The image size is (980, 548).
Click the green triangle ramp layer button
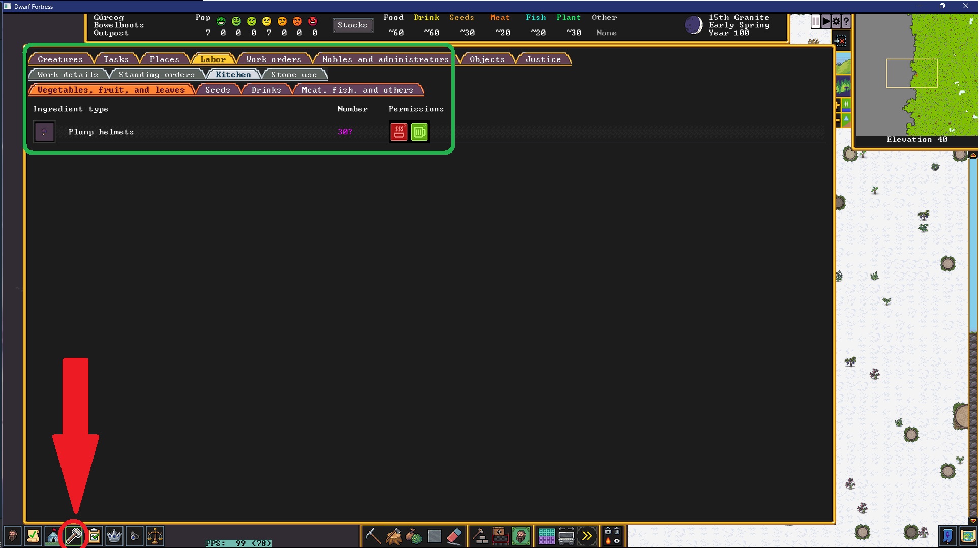pyautogui.click(x=846, y=120)
